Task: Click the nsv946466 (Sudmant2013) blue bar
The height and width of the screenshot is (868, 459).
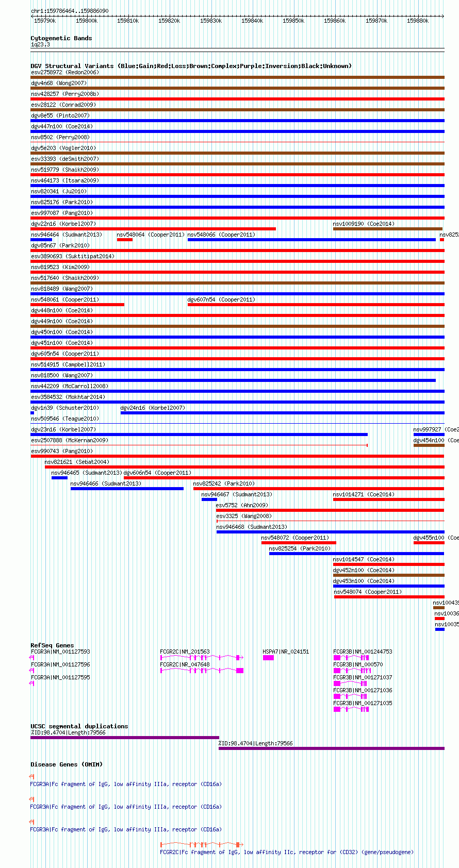Action: pos(127,489)
